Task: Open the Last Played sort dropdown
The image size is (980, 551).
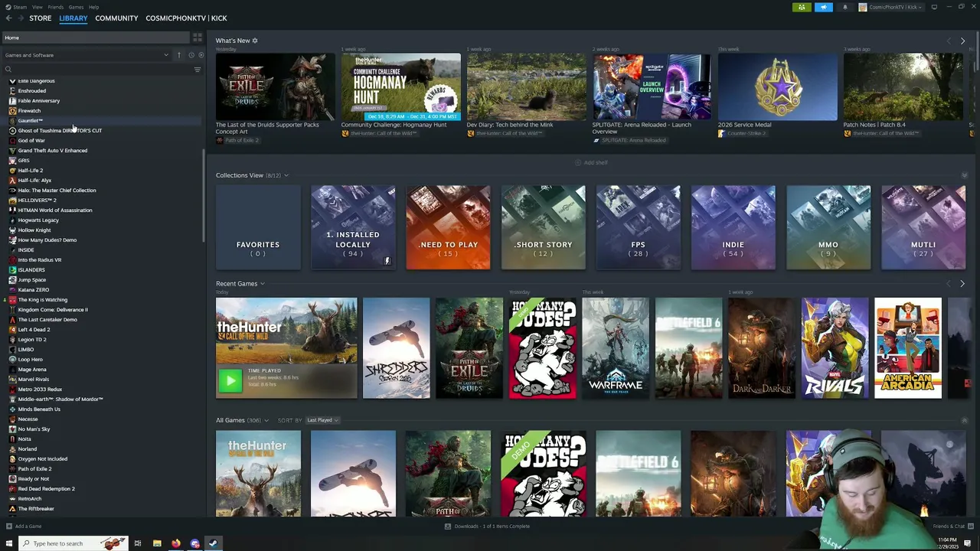Action: [322, 420]
